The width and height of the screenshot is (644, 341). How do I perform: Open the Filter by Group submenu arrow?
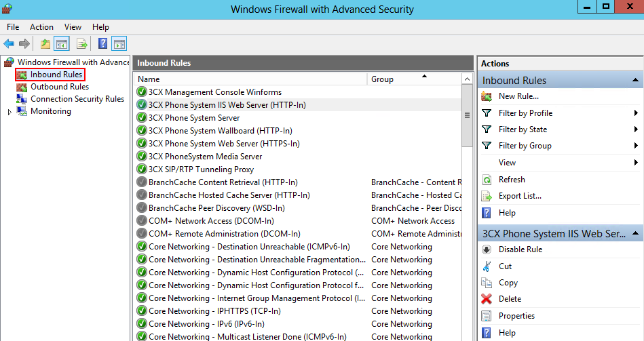pyautogui.click(x=636, y=146)
